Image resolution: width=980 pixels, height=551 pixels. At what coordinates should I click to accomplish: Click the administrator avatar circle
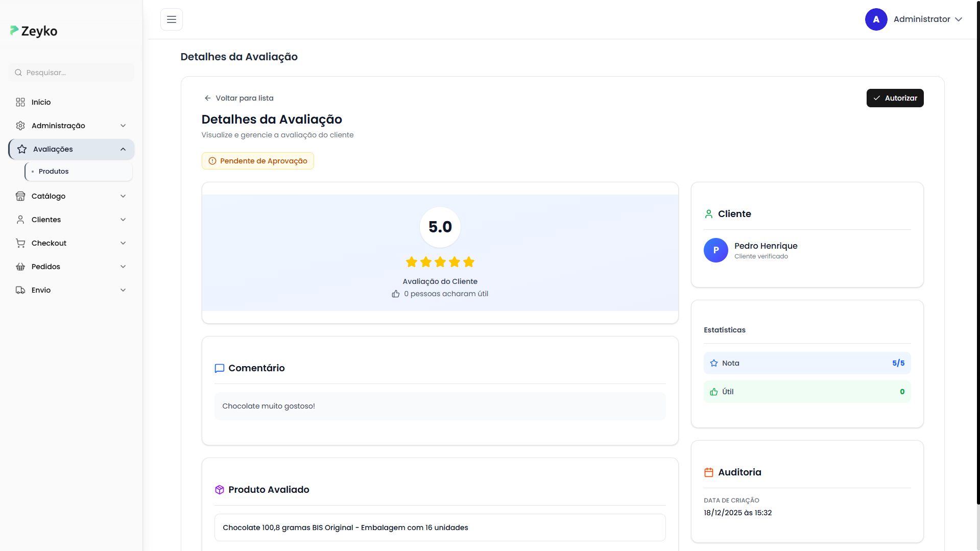[876, 19]
